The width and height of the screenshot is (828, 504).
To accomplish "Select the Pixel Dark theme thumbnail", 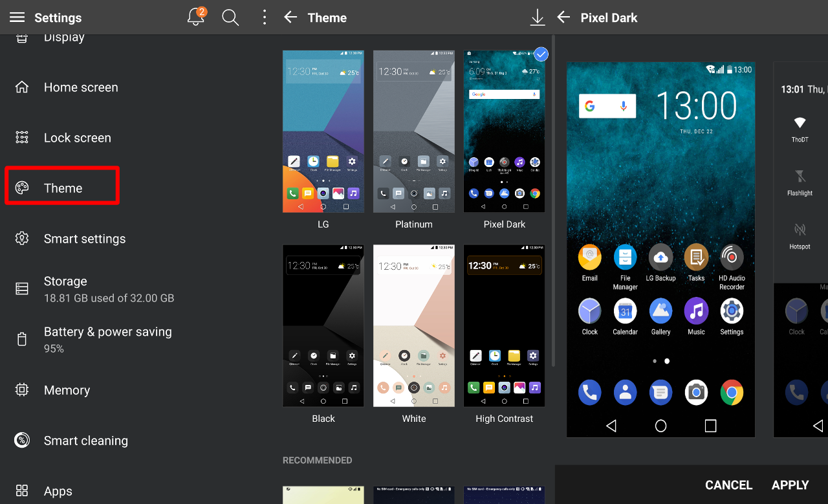I will [x=504, y=131].
